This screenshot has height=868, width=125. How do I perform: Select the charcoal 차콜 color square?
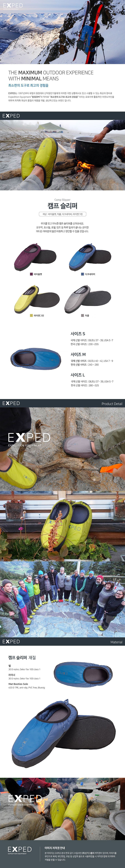(82, 315)
